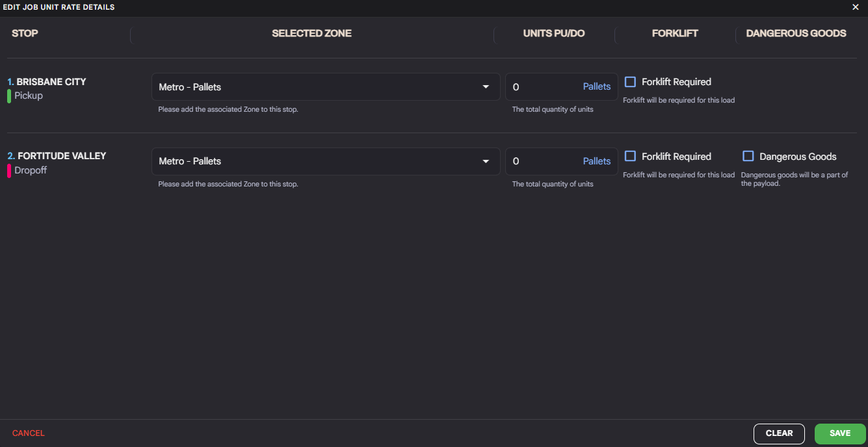This screenshot has width=868, height=447.
Task: Click the Pickup stop type label
Action: (x=29, y=96)
